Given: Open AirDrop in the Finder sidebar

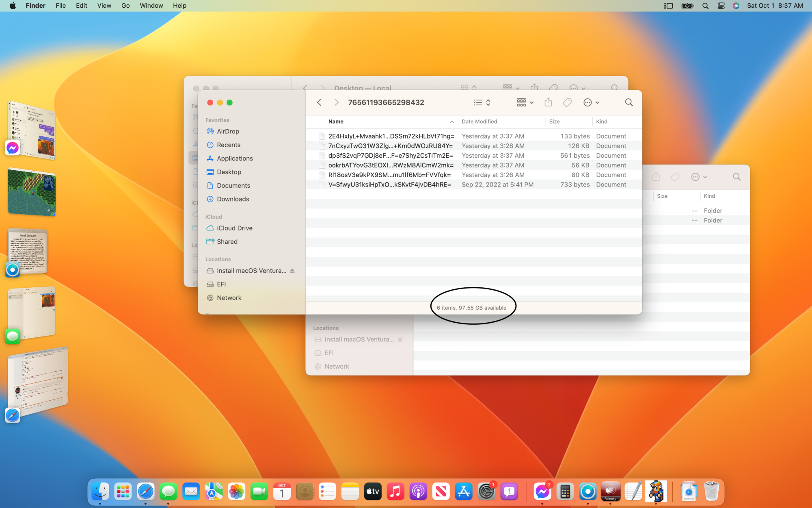Looking at the screenshot, I should tap(228, 131).
